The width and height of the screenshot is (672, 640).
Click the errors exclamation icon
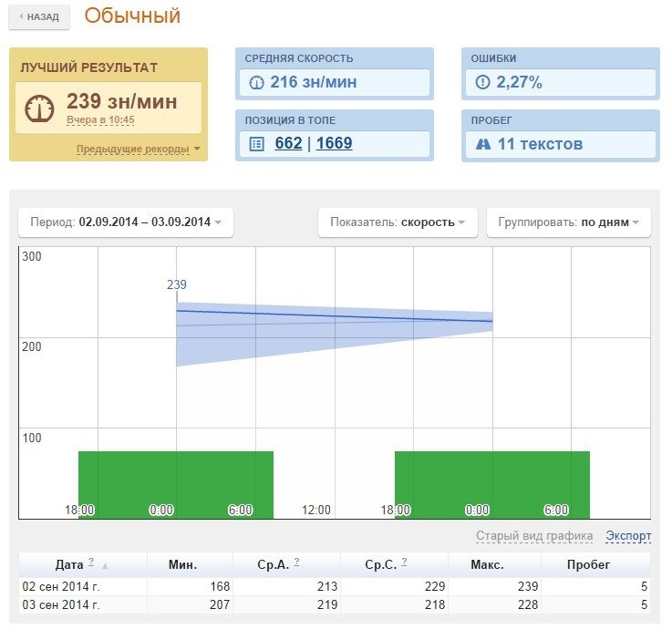482,83
